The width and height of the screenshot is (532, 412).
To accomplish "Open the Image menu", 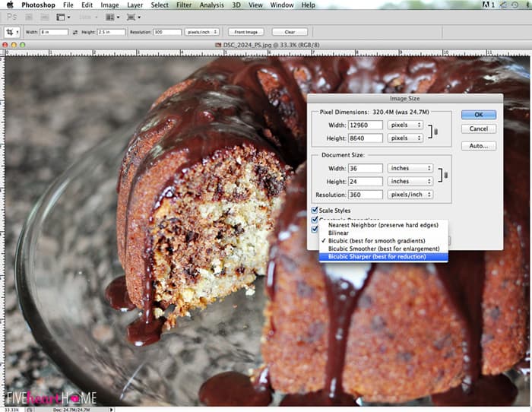I will pos(109,5).
